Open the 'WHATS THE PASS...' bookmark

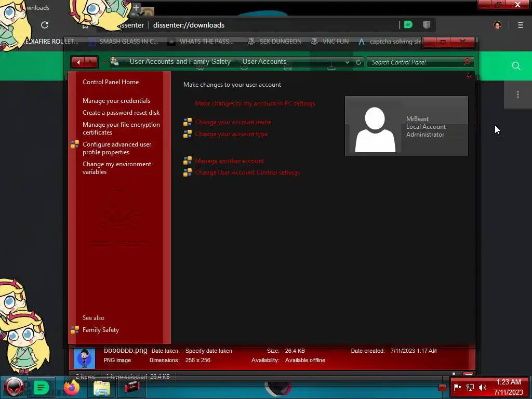tap(201, 42)
